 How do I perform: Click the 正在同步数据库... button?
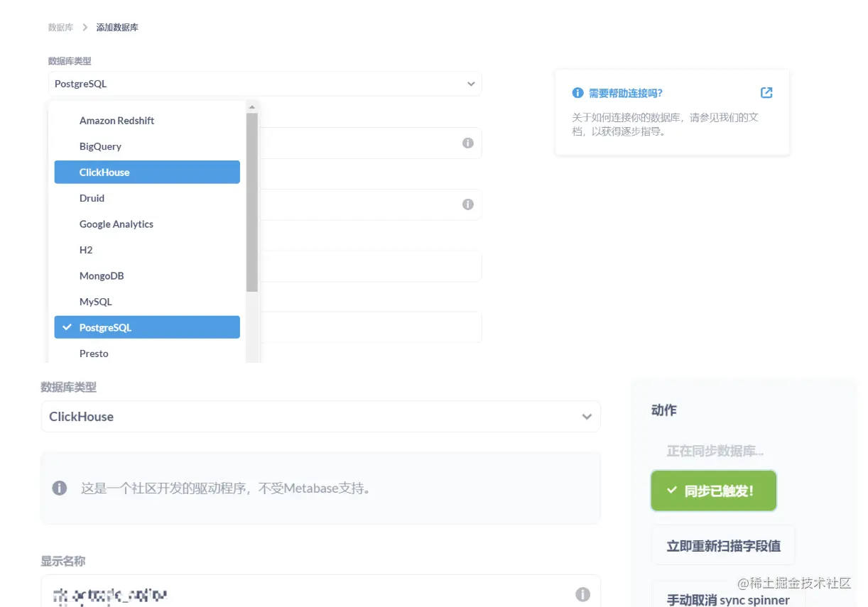click(715, 452)
